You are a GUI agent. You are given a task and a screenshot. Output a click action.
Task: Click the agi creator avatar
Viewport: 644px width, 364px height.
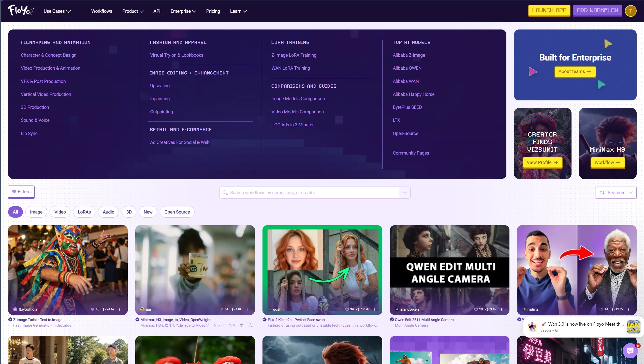click(142, 309)
